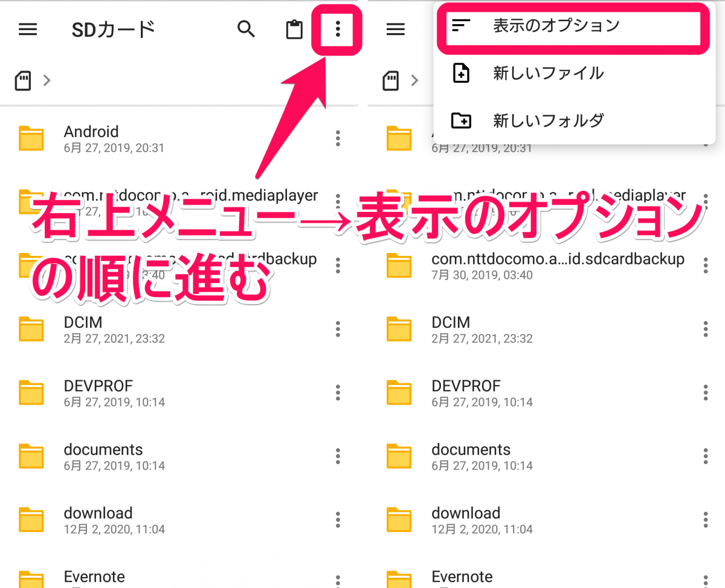This screenshot has height=588, width=725.
Task: Open the DCIM folder in right screen
Action: click(x=451, y=329)
